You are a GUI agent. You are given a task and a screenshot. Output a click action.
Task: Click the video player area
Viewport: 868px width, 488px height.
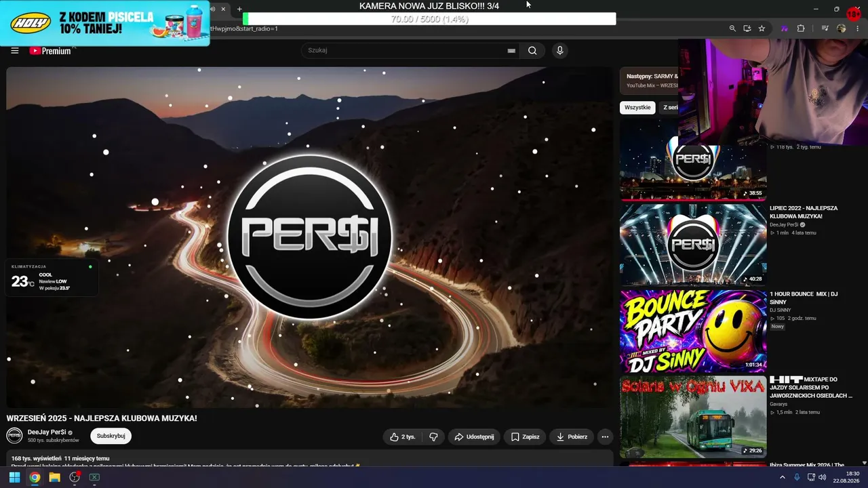pos(309,237)
